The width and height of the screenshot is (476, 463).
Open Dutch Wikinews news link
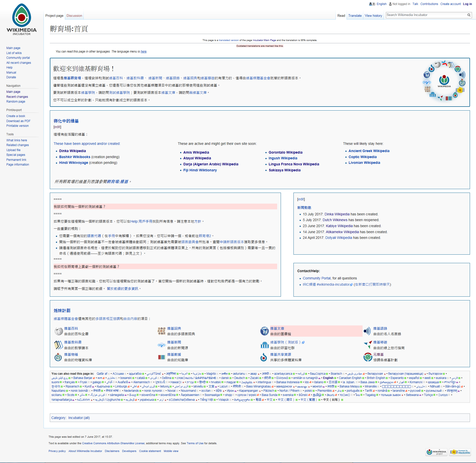tap(335, 220)
